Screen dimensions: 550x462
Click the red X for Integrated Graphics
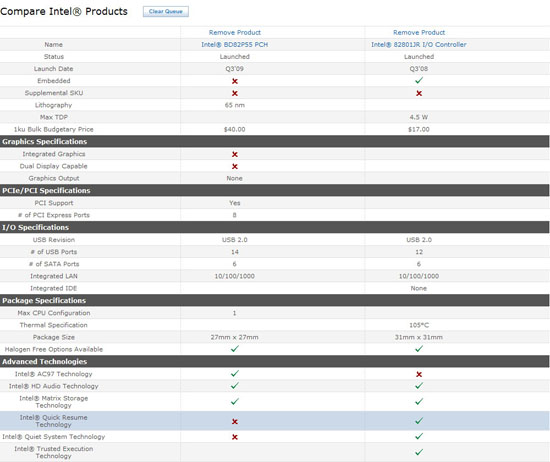click(235, 154)
